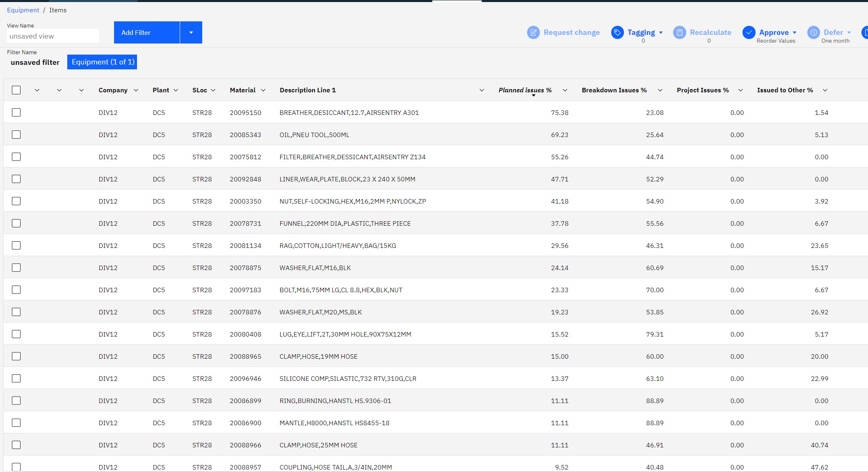Go to the Equipment breadcrumb link
This screenshot has height=472, width=868.
23,10
